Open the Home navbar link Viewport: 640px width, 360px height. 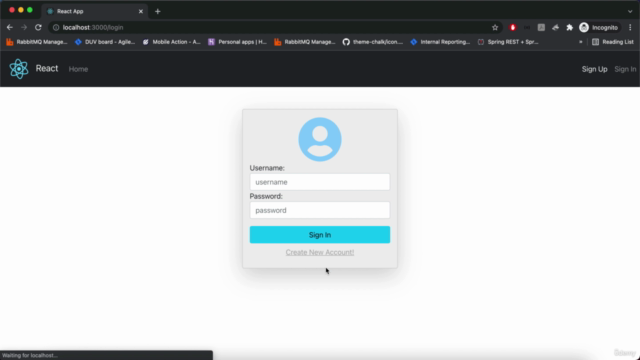[x=78, y=69]
